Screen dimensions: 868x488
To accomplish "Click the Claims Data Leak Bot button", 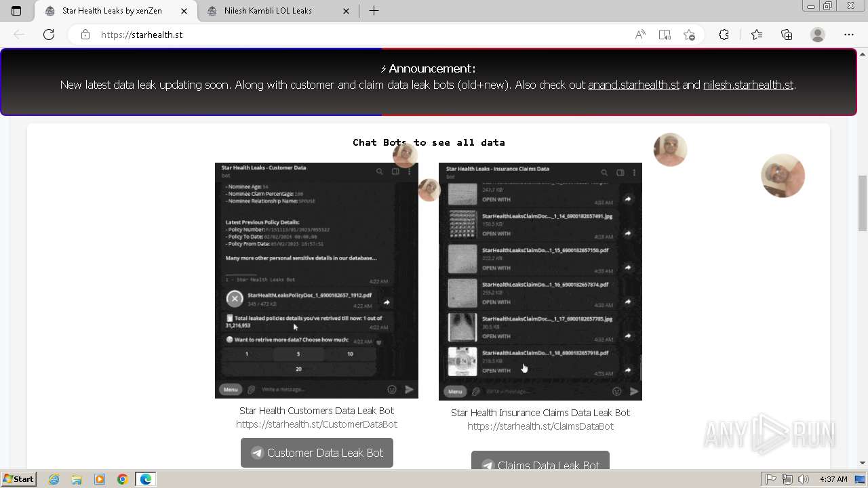I will click(x=540, y=460).
